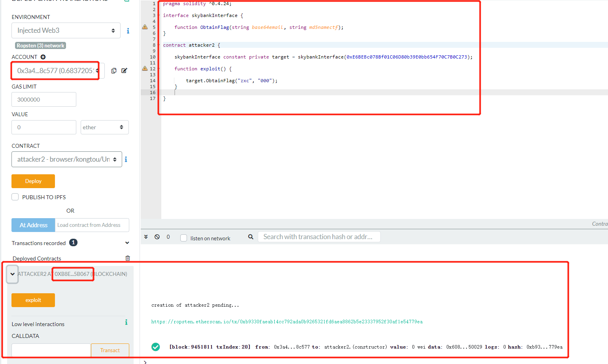Fold the exploit function at line 12
Screen dimensions: 608x364
159,69
